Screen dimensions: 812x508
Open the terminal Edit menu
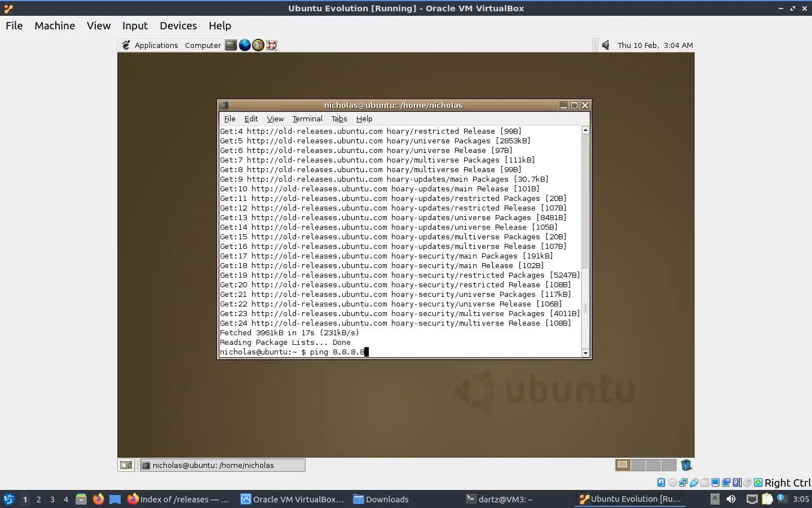pyautogui.click(x=251, y=119)
